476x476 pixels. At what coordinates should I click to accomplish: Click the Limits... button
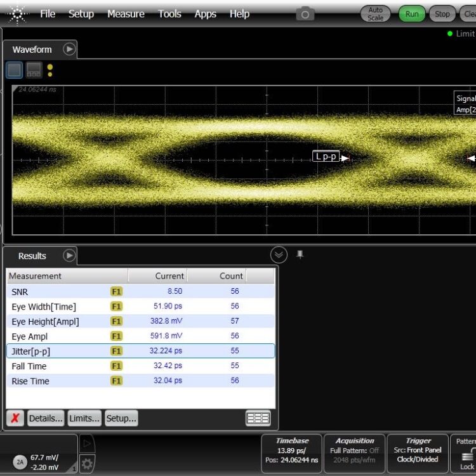(84, 418)
